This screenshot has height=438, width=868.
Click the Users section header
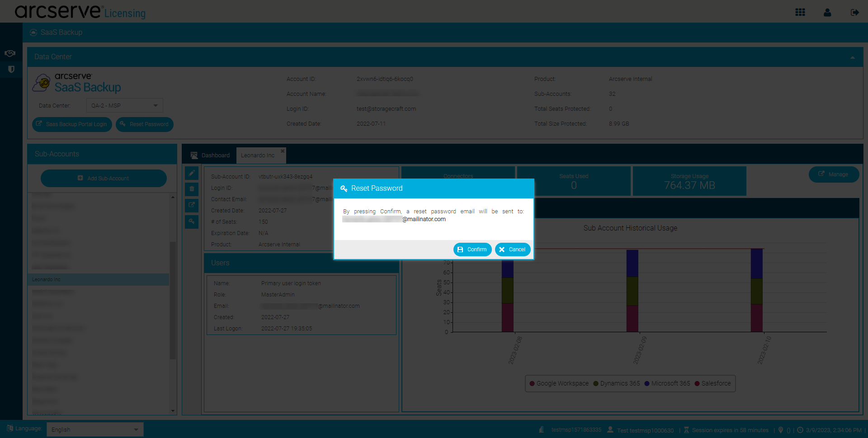pyautogui.click(x=302, y=263)
